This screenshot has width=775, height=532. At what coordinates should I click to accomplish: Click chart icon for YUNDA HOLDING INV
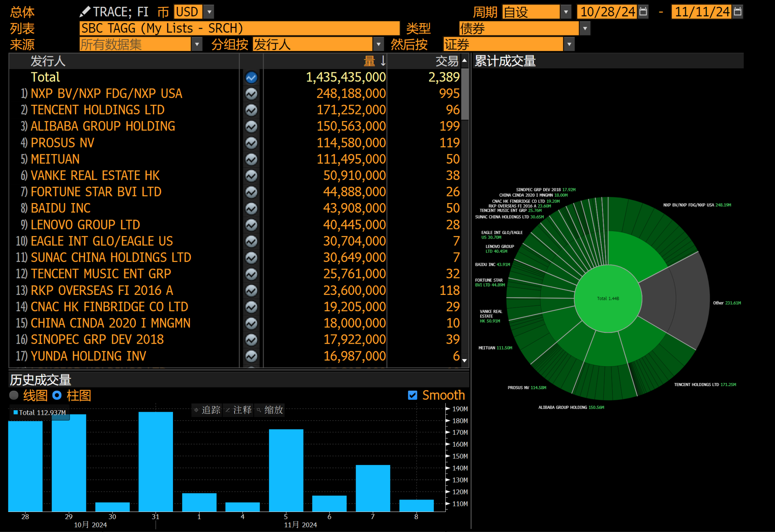point(251,356)
